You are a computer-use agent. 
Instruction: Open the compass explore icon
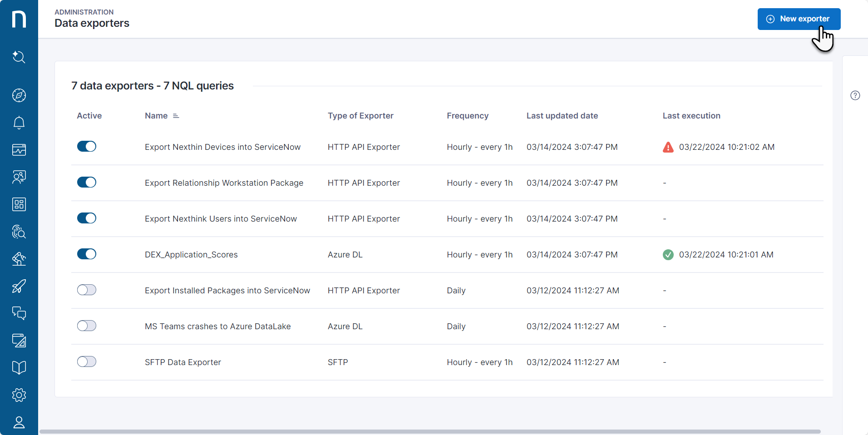(19, 95)
